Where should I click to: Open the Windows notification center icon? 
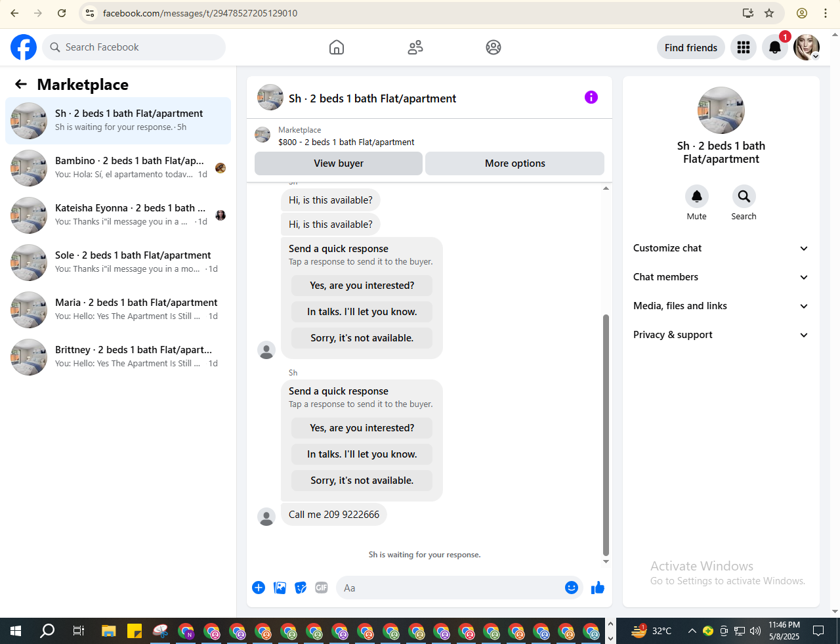[x=818, y=632]
